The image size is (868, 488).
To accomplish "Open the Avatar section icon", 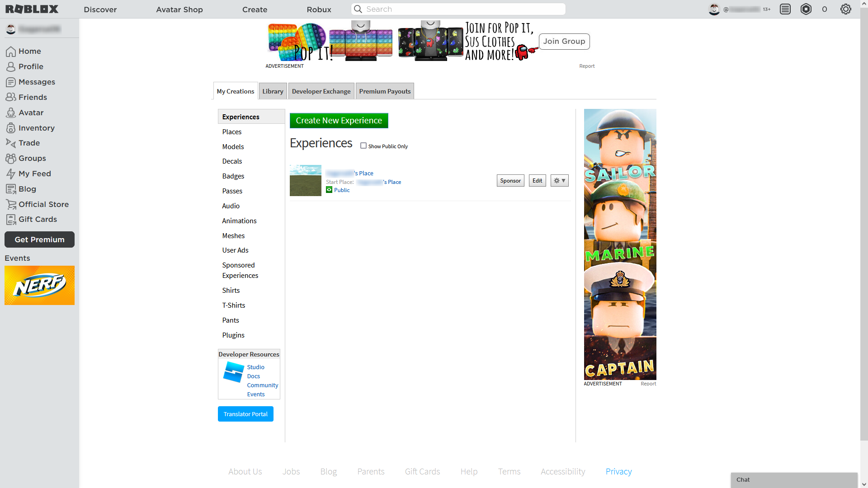I will [x=11, y=112].
